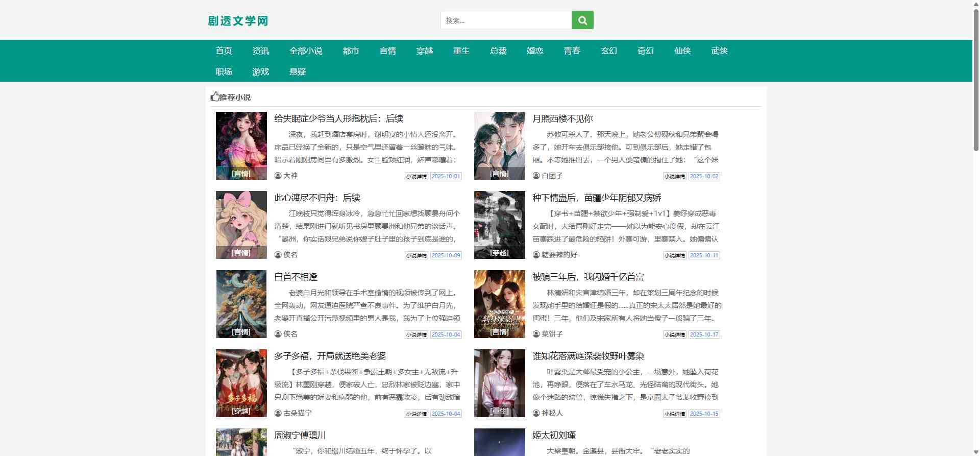Screen dimensions: 980x456
Task: Click author icon next to 菜饼子
Action: pyautogui.click(x=536, y=334)
